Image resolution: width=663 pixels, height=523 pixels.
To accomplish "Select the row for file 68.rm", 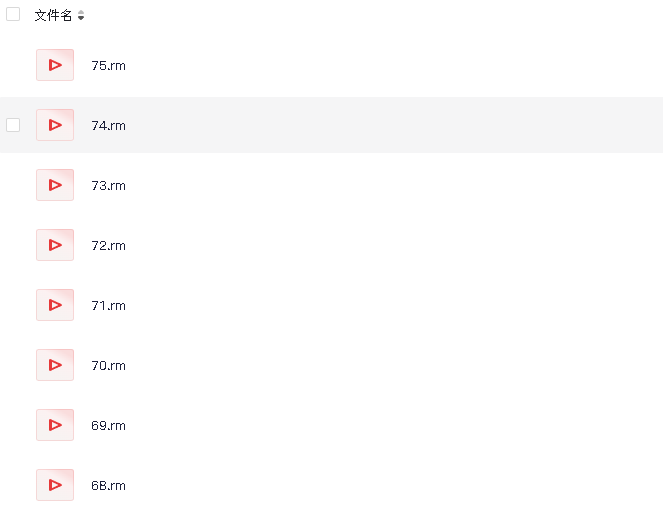I will pyautogui.click(x=332, y=485).
